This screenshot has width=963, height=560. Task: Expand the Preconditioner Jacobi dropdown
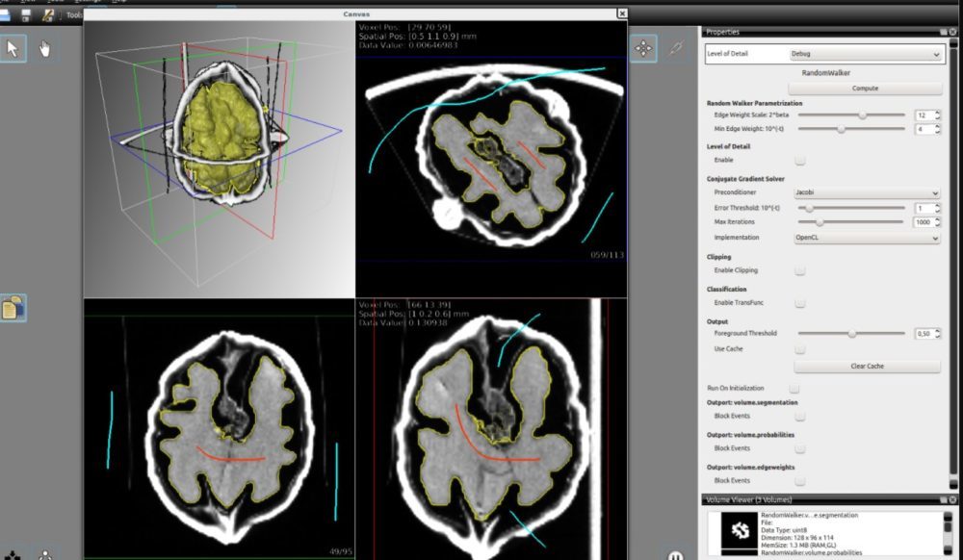(x=866, y=193)
